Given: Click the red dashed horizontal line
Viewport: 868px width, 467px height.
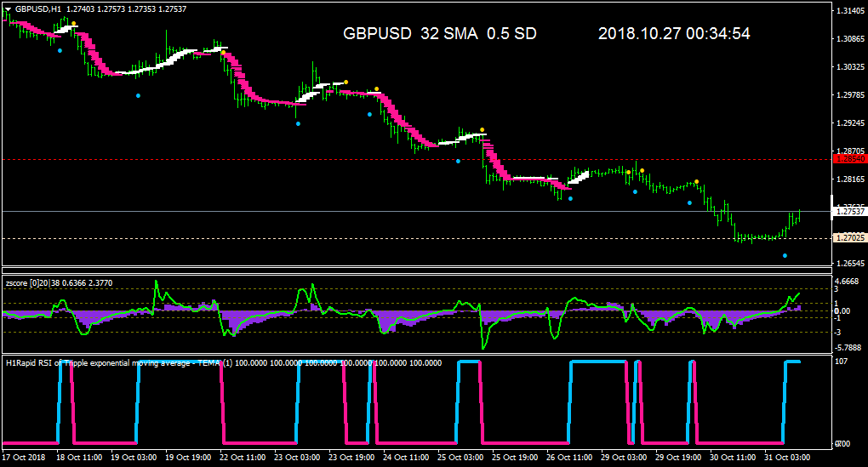Looking at the screenshot, I should [x=415, y=159].
